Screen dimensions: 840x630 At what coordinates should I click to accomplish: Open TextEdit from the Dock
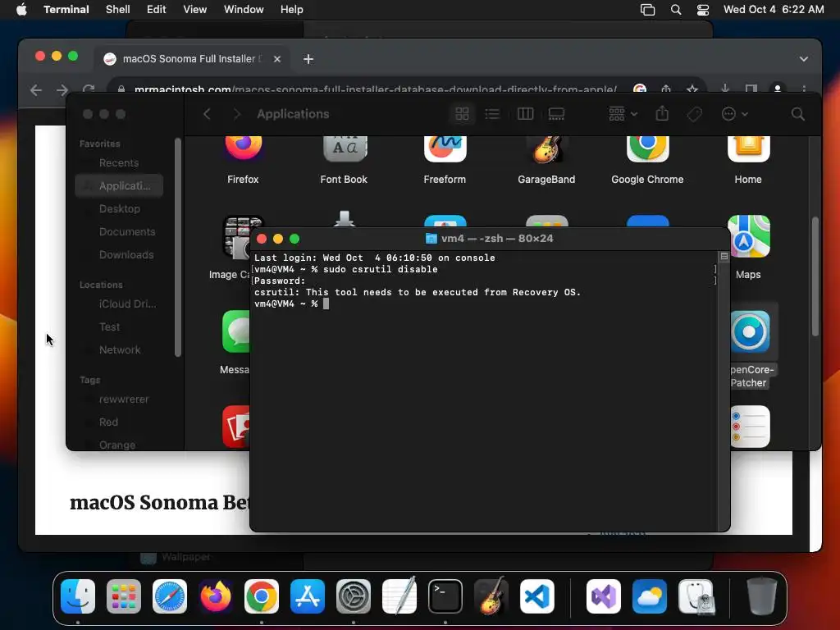point(399,596)
